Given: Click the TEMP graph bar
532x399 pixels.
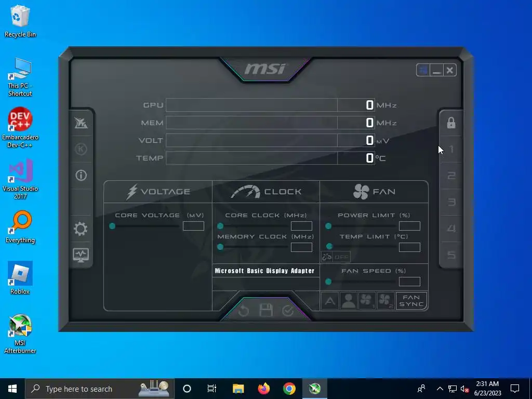Looking at the screenshot, I should pyautogui.click(x=251, y=158).
